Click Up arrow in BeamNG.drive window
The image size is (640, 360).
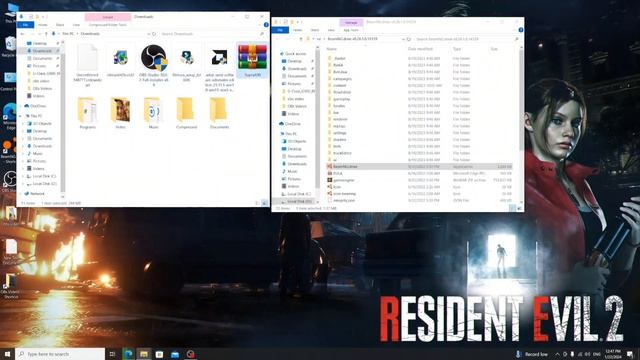(301, 39)
